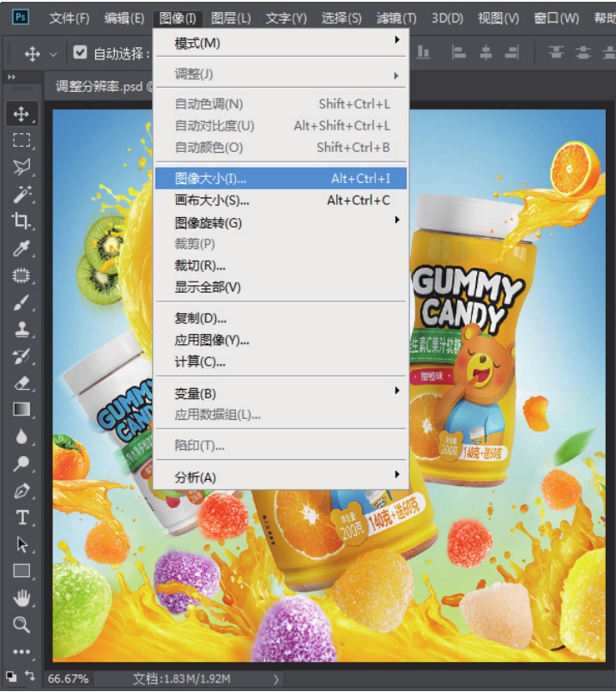The image size is (616, 692).
Task: Click the default foreground/background colors icon
Action: 11,676
